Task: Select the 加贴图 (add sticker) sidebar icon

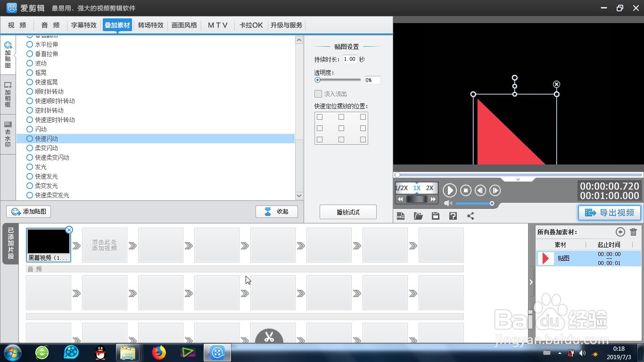Action: pyautogui.click(x=8, y=52)
